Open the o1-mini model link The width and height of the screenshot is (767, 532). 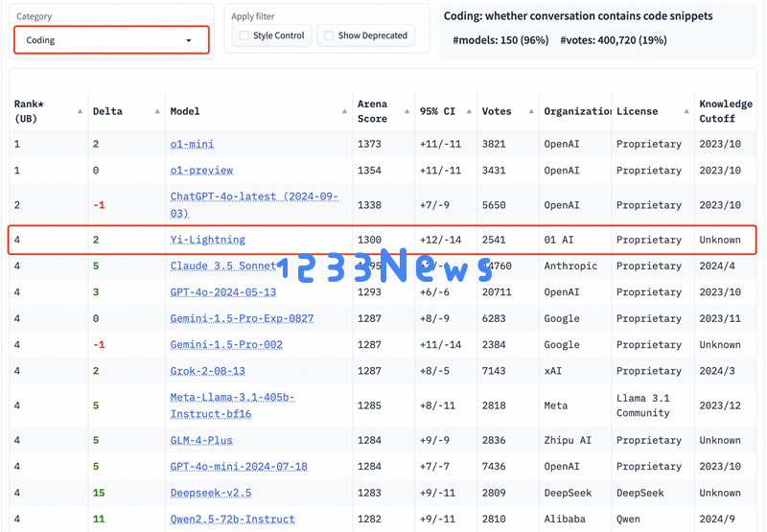(x=192, y=144)
